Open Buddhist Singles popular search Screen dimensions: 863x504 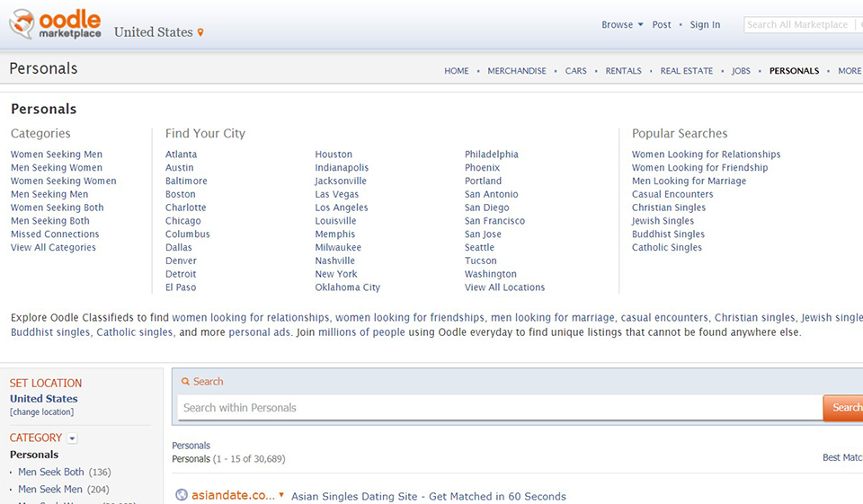(x=668, y=234)
